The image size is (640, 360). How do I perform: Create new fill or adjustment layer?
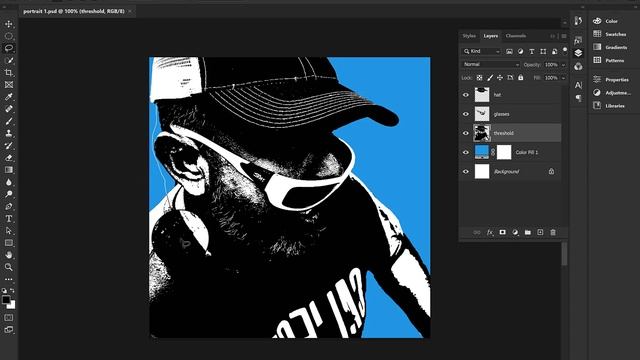(x=515, y=232)
